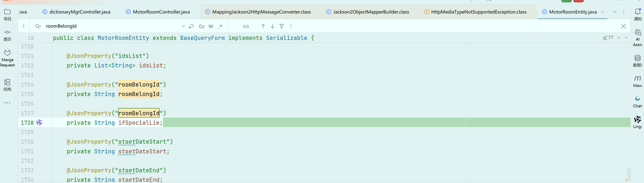The height and width of the screenshot is (183, 644).
Task: Open editor tab options menu
Action: point(624,12)
